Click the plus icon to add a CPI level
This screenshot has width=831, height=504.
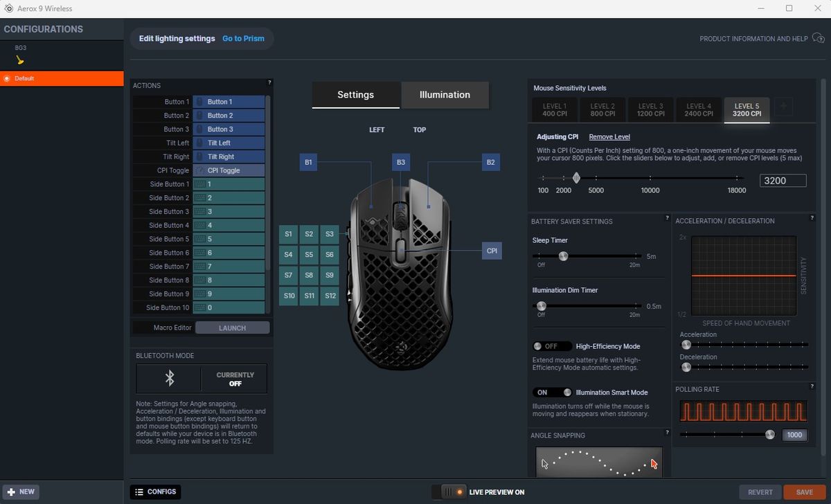click(x=783, y=107)
